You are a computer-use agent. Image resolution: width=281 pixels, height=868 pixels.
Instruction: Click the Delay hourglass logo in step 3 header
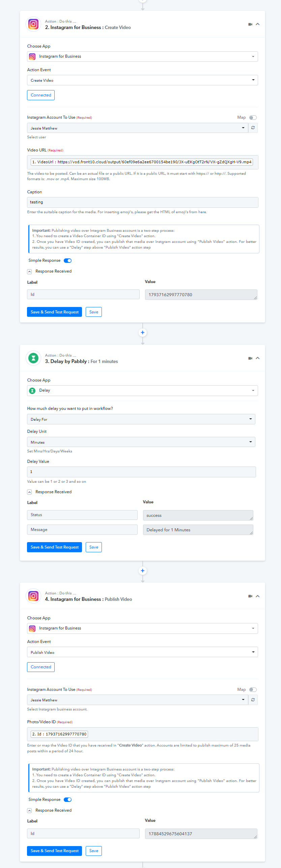33,358
